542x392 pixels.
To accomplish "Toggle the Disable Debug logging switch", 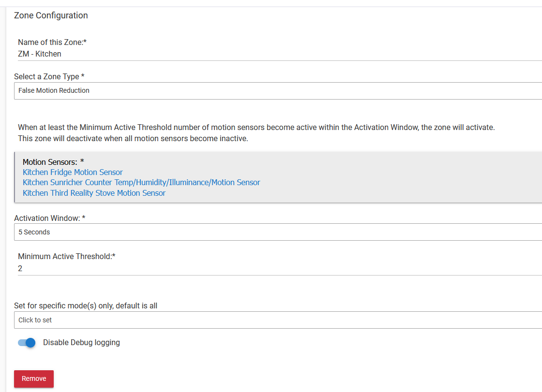I will tap(27, 343).
